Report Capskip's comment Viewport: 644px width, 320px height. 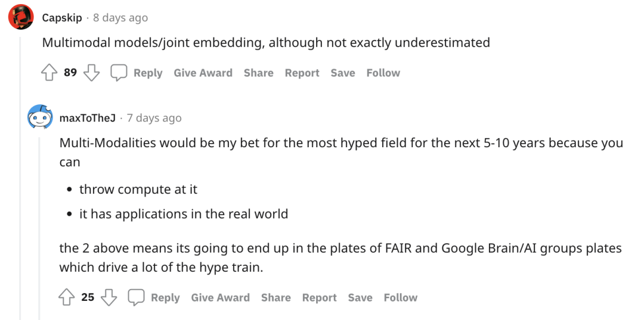pos(302,73)
